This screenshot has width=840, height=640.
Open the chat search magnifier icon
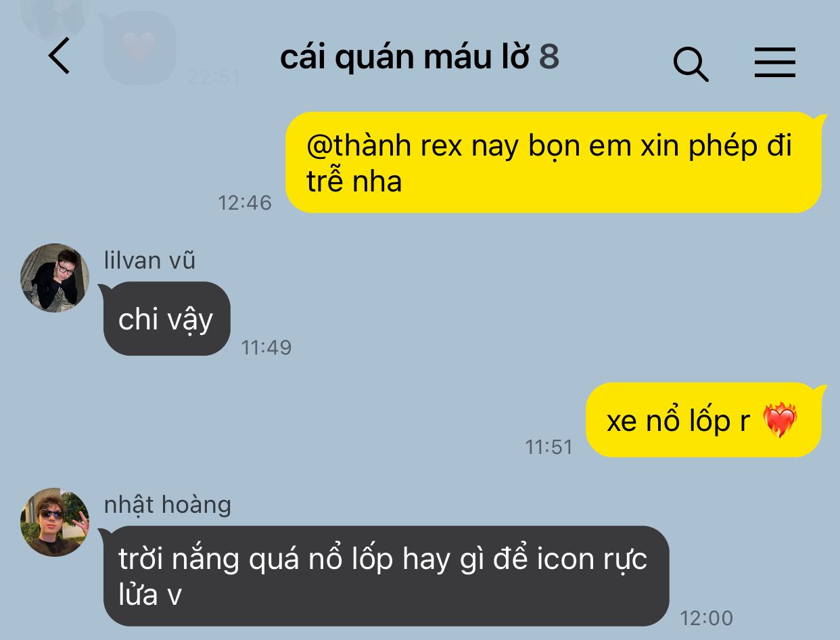point(691,64)
